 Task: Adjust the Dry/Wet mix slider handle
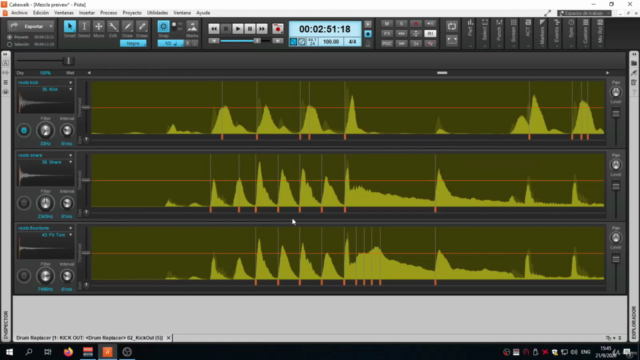(68, 61)
